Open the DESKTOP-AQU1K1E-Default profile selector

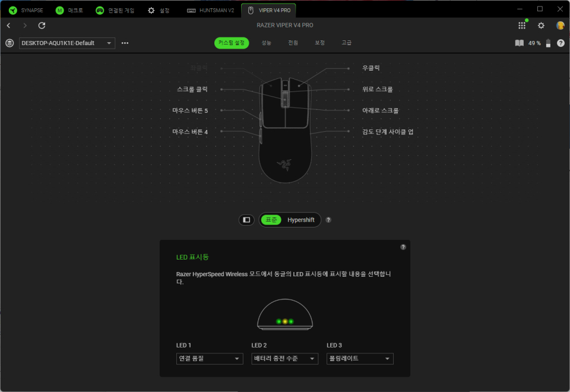(66, 43)
